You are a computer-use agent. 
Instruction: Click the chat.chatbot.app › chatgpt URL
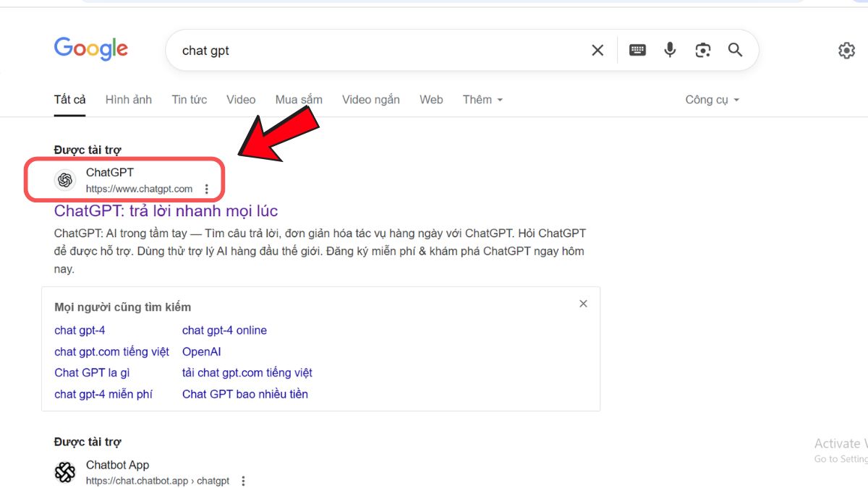[158, 481]
